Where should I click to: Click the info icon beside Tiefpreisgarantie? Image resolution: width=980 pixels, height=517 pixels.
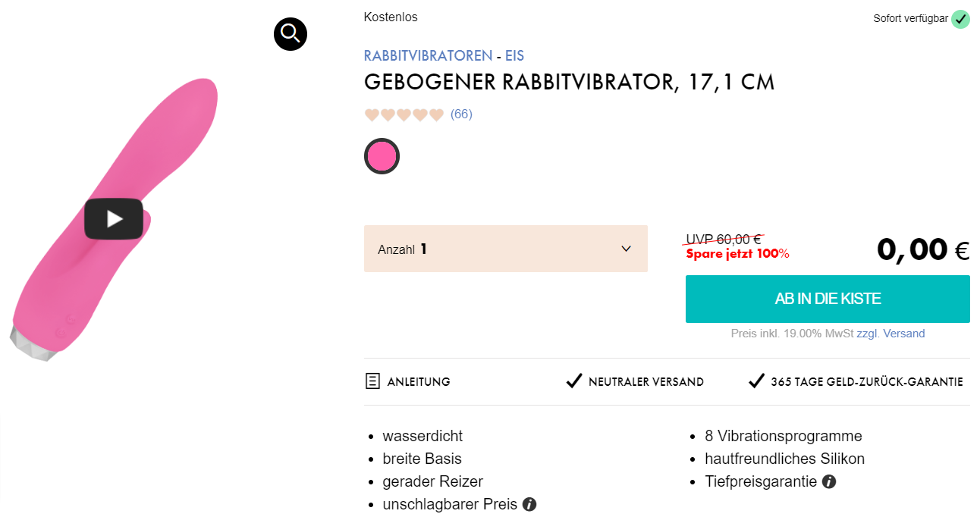[829, 481]
